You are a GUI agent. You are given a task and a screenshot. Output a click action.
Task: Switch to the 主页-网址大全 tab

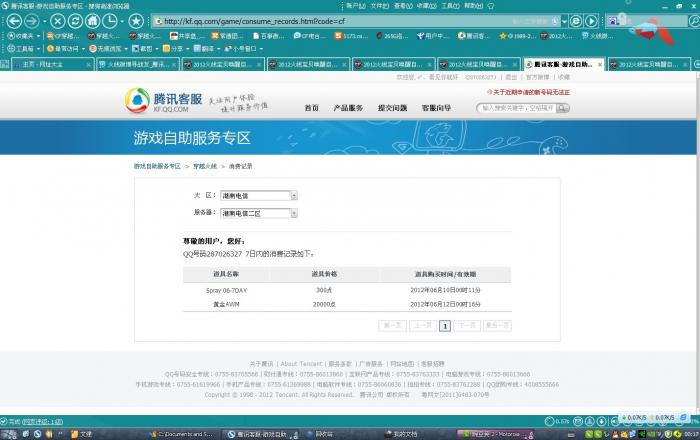[x=53, y=64]
